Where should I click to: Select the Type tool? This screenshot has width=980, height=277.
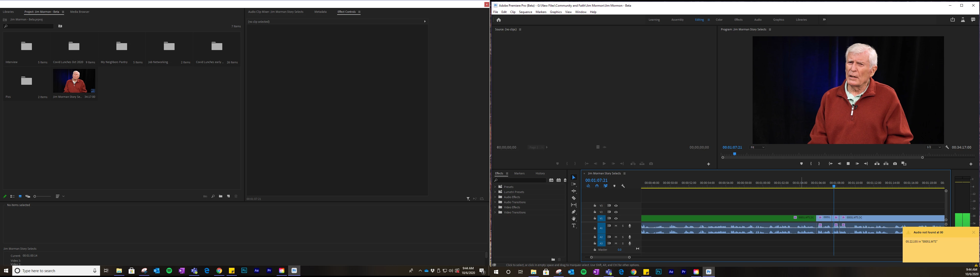pos(574,226)
